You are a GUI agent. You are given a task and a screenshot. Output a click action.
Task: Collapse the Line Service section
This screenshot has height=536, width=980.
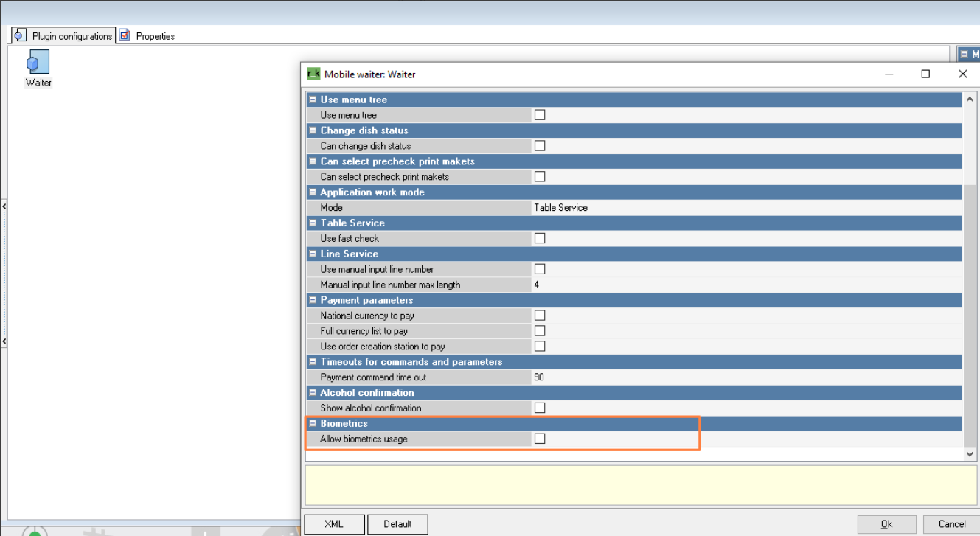313,254
